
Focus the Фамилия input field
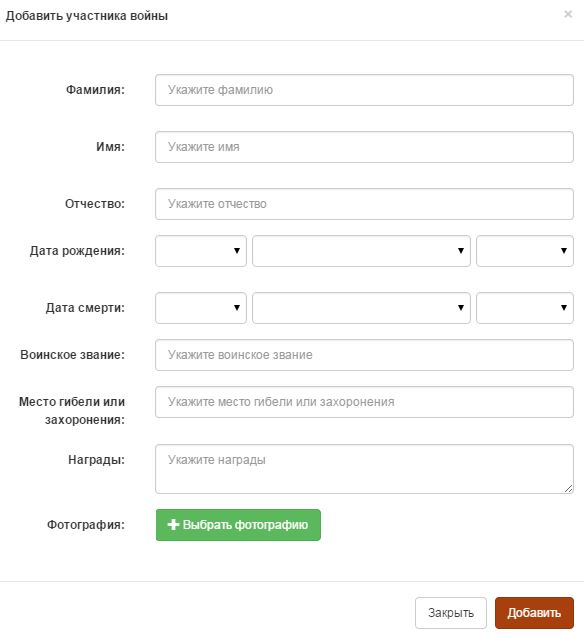pos(364,90)
